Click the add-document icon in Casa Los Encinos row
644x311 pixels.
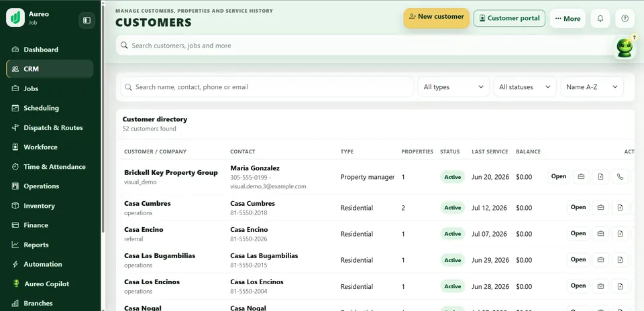pyautogui.click(x=620, y=286)
